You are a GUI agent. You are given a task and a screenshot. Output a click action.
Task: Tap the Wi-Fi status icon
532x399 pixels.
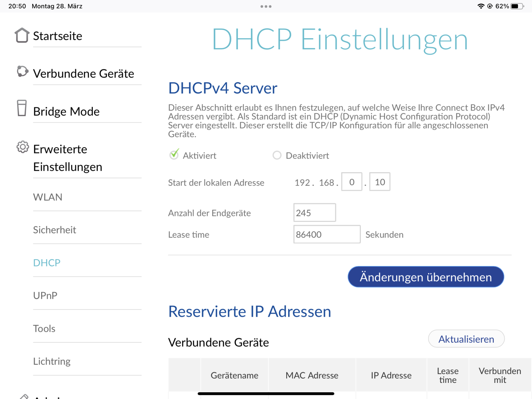(x=481, y=6)
